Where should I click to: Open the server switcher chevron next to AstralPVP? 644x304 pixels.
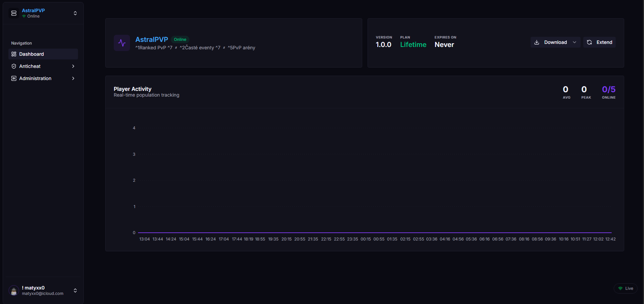click(75, 13)
